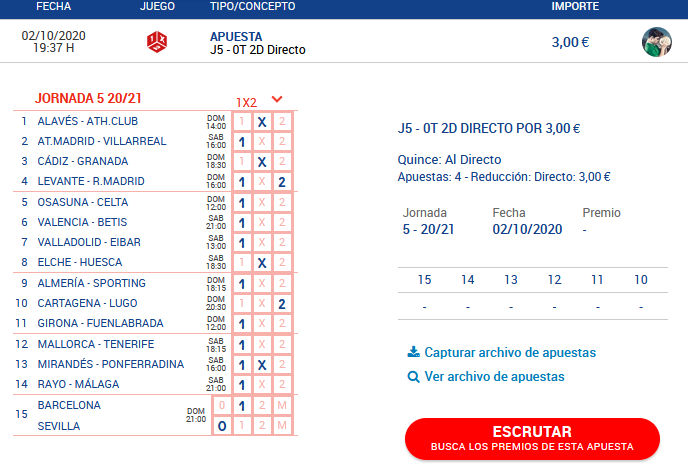The height and width of the screenshot is (469, 688).
Task: Open the user profile avatar
Action: 656,42
